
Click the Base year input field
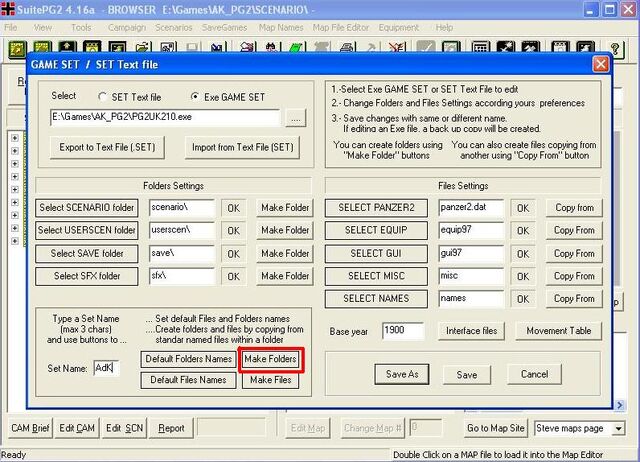pos(403,331)
